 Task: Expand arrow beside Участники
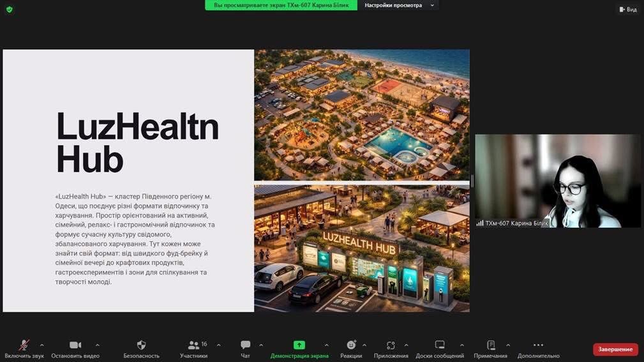(x=218, y=345)
